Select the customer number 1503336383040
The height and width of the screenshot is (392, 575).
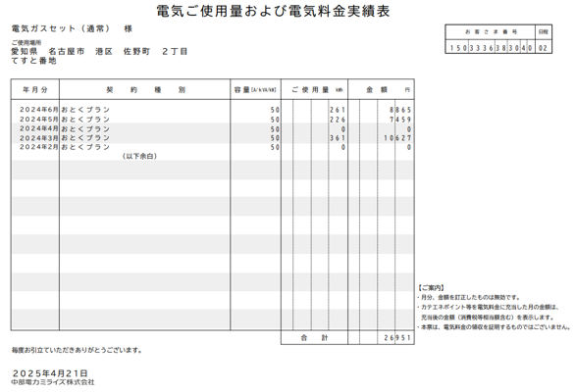click(491, 48)
